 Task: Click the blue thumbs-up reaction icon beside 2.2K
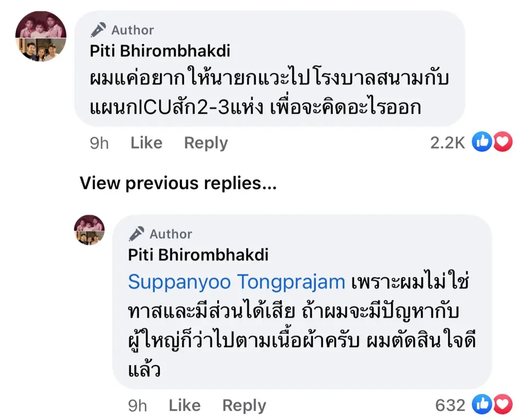tap(481, 143)
